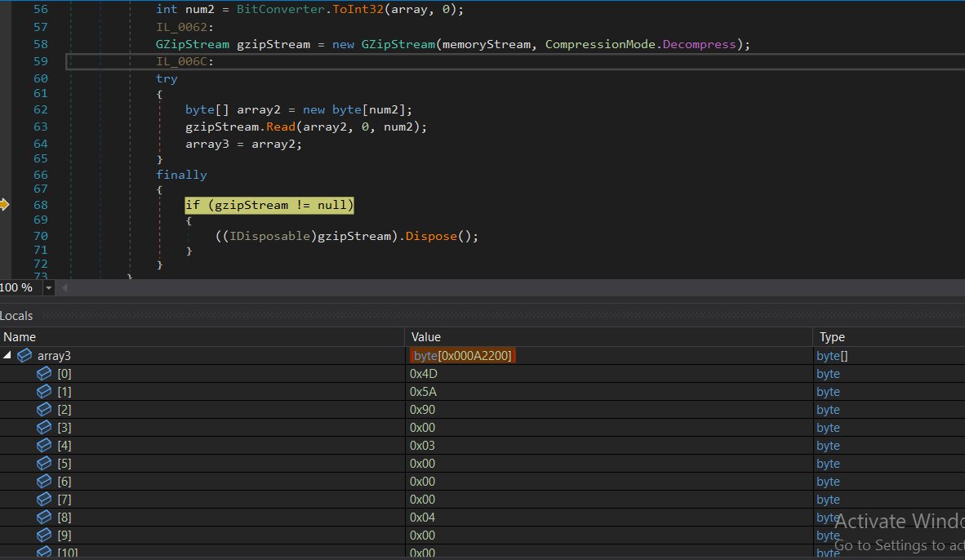Click the icon beside element [0]

coord(44,374)
